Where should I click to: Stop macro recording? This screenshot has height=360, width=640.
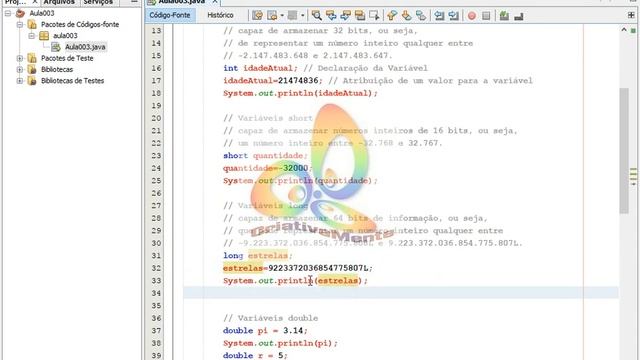(x=486, y=16)
